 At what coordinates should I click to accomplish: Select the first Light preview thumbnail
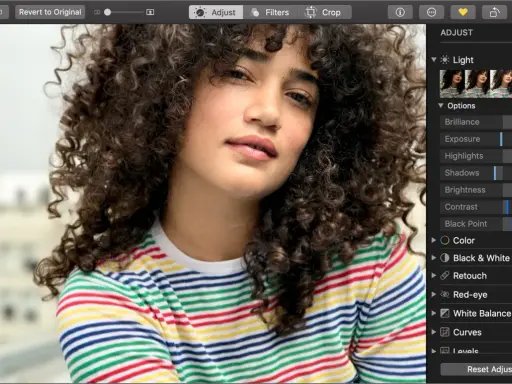pyautogui.click(x=452, y=83)
